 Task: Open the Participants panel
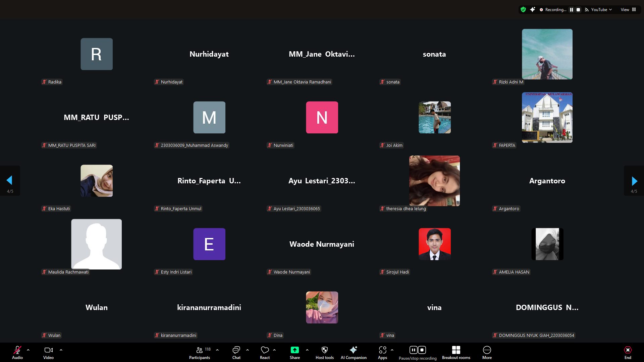click(200, 352)
